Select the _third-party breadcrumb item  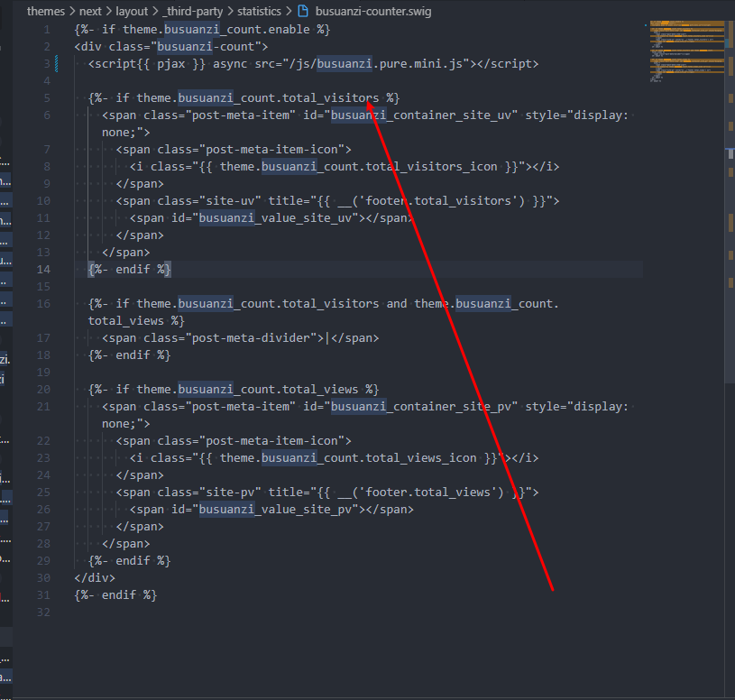click(196, 12)
